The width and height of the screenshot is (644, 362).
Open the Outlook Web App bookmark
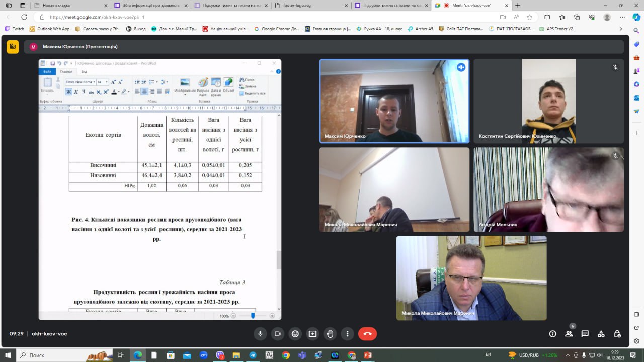pyautogui.click(x=49, y=29)
